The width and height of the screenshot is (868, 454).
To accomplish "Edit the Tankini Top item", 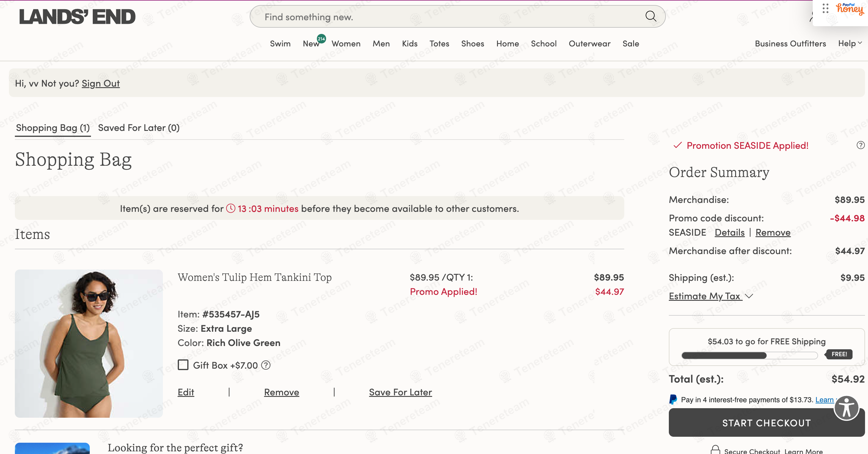I will [x=186, y=392].
